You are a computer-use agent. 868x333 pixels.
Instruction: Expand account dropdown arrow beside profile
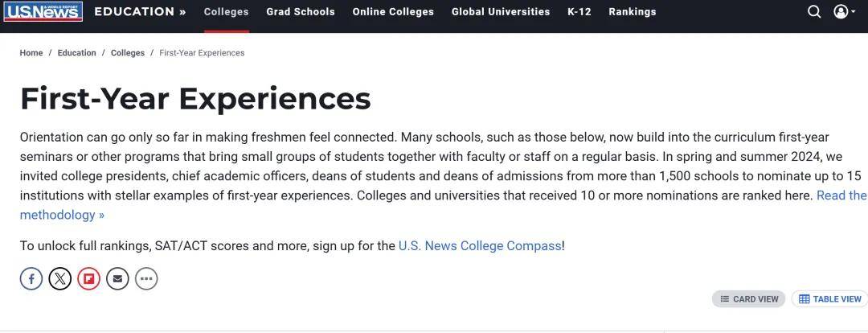point(853,12)
